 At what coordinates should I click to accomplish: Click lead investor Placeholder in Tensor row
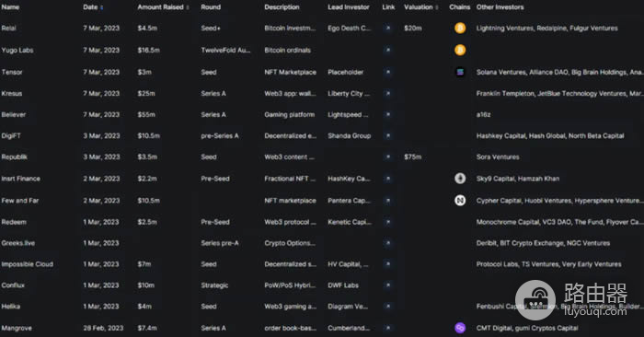[345, 72]
